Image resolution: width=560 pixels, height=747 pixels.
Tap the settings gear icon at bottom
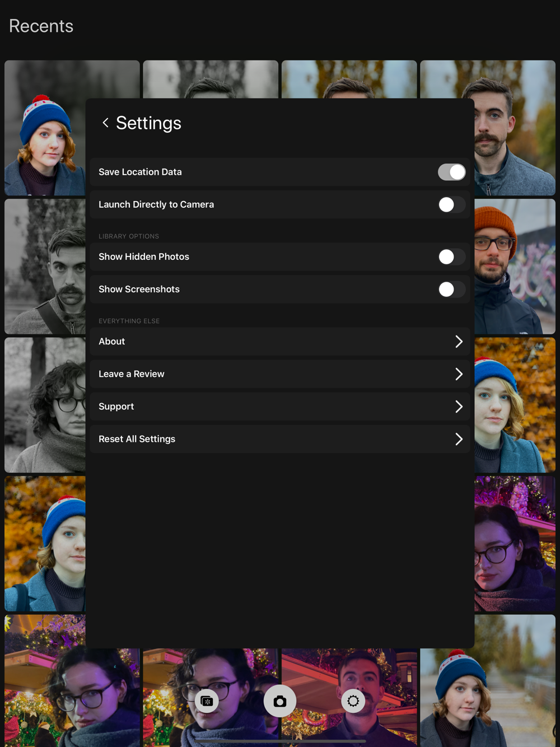tap(353, 701)
